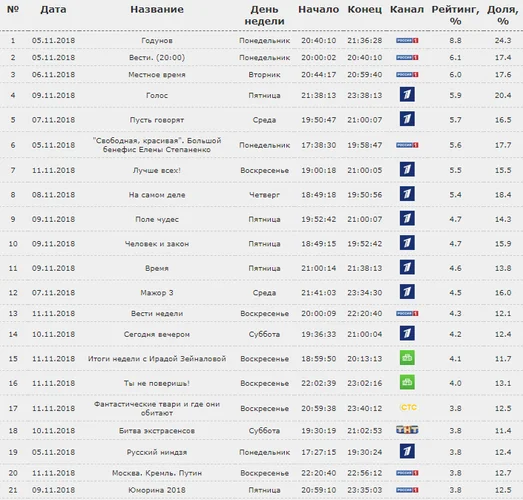Screen dimensions: 523x500
Task: Click the Первый канал logo beside Русский ниндзя
Action: click(407, 451)
